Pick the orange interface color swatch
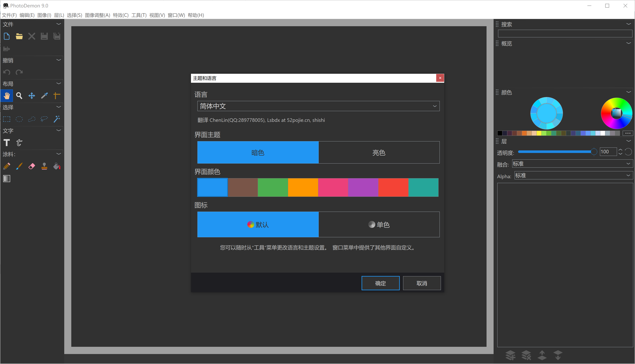The width and height of the screenshot is (635, 364). (x=303, y=188)
